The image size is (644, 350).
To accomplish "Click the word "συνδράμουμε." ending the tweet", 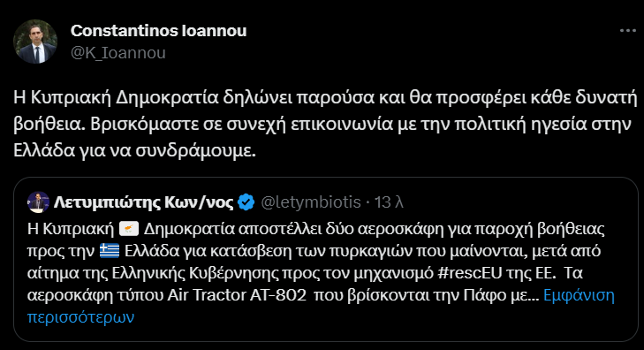I will point(195,151).
